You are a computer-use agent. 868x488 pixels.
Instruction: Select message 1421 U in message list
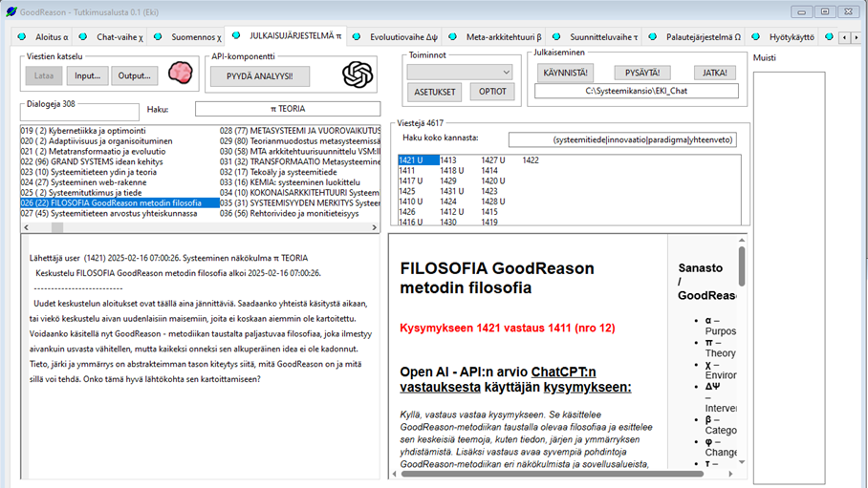419,159
